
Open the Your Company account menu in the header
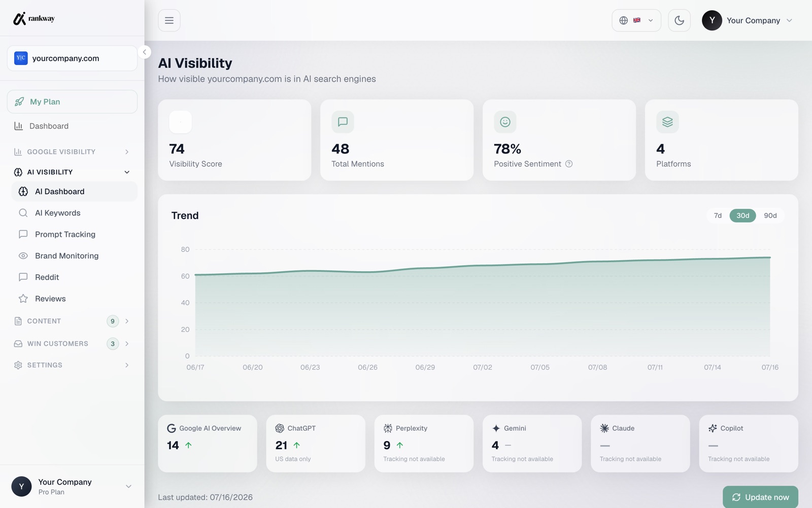tap(747, 20)
